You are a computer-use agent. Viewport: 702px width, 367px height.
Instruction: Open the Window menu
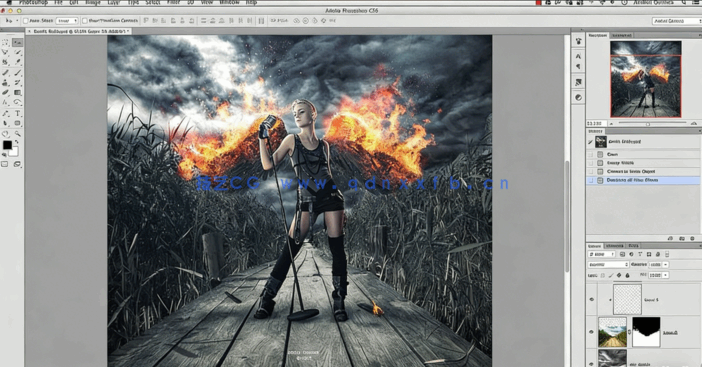(229, 2)
